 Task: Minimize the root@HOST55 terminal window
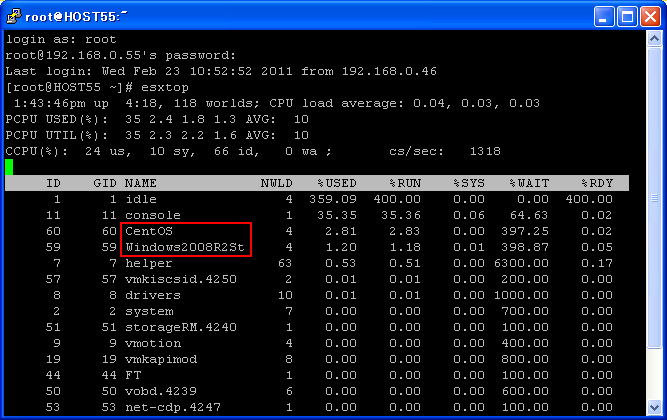point(604,17)
